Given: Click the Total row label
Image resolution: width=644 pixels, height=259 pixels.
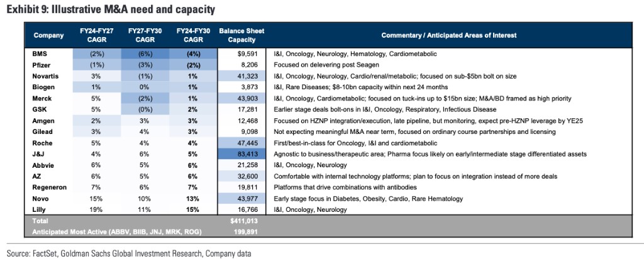Looking at the screenshot, I should pos(40,221).
